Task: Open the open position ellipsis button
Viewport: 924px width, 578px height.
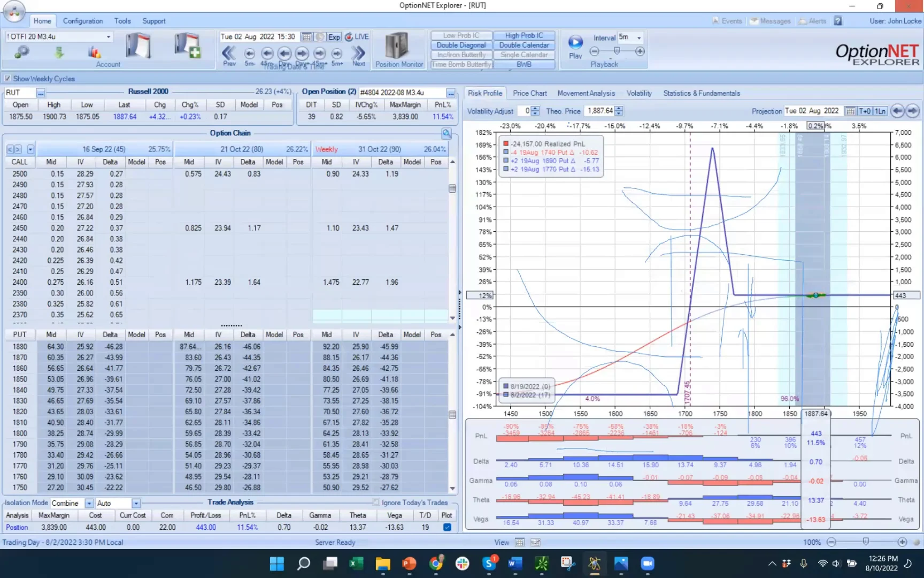Action: click(x=451, y=93)
